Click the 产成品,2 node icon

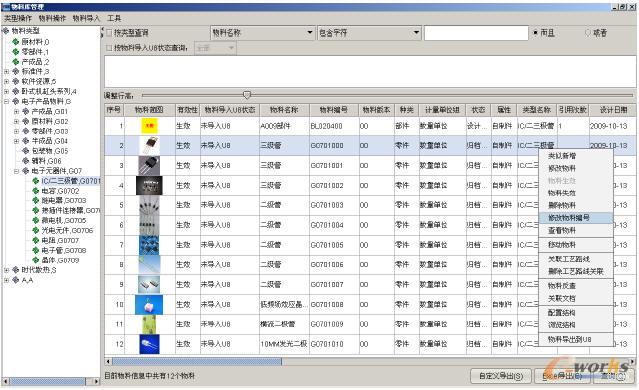15,62
